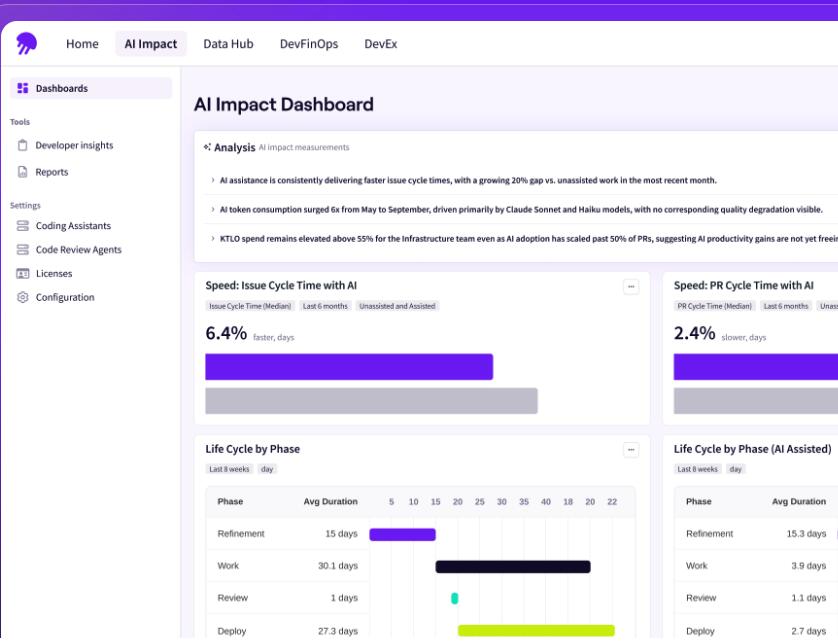Viewport: 838px width, 642px height.
Task: Click the Reports document icon
Action: (x=22, y=172)
